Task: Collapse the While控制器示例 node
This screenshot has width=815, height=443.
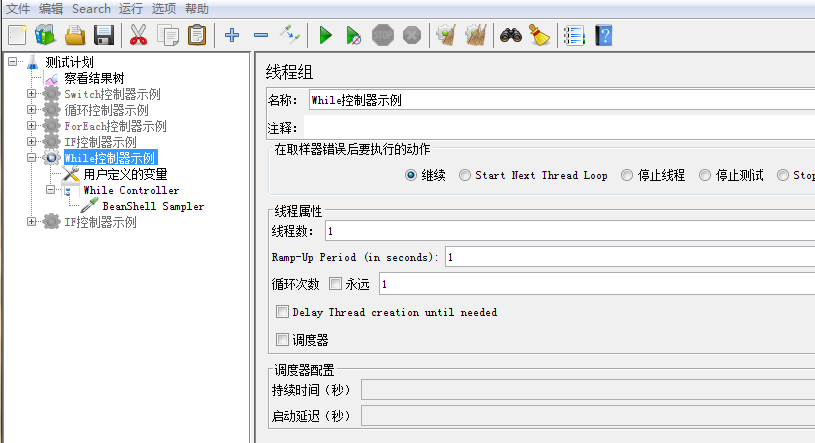Action: [32, 158]
